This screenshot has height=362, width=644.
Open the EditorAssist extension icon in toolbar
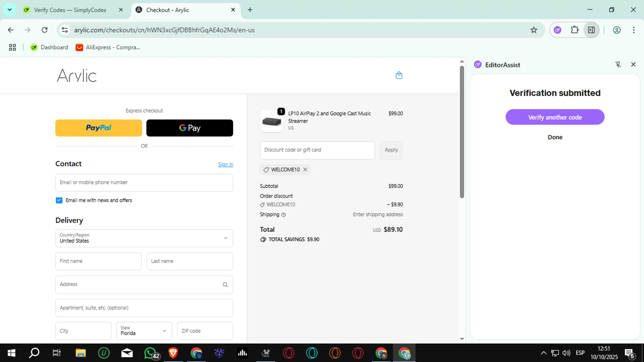(557, 30)
